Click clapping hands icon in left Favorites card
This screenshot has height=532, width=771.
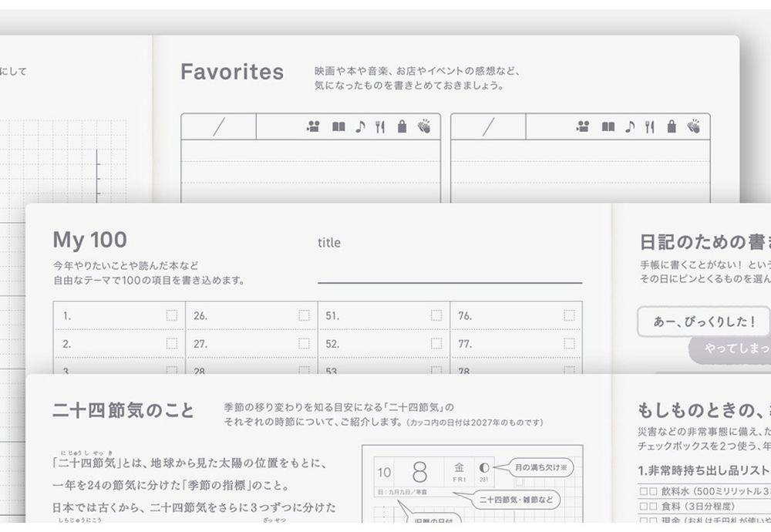click(424, 126)
